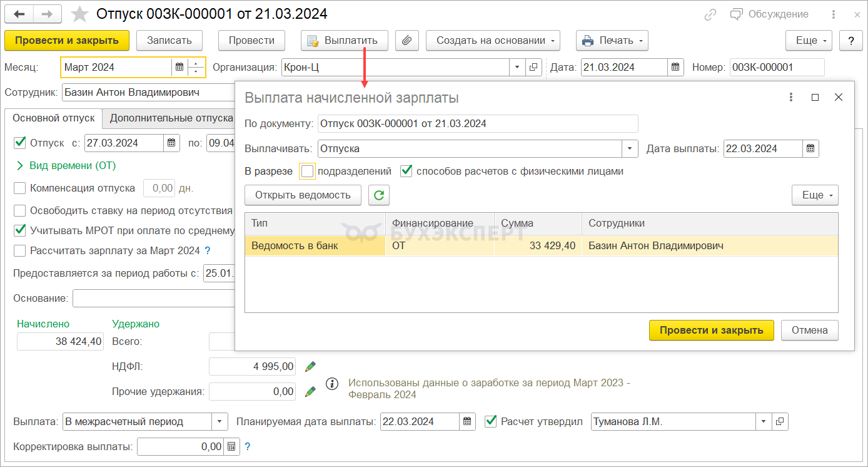Screen dimensions: 868x467
Task: Edit НДФЛ with the pencil icon
Action: point(310,367)
